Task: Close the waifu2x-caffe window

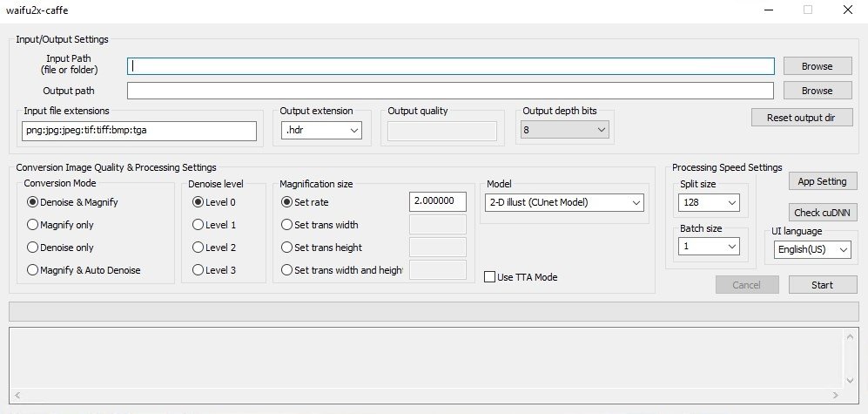Action: tap(847, 10)
